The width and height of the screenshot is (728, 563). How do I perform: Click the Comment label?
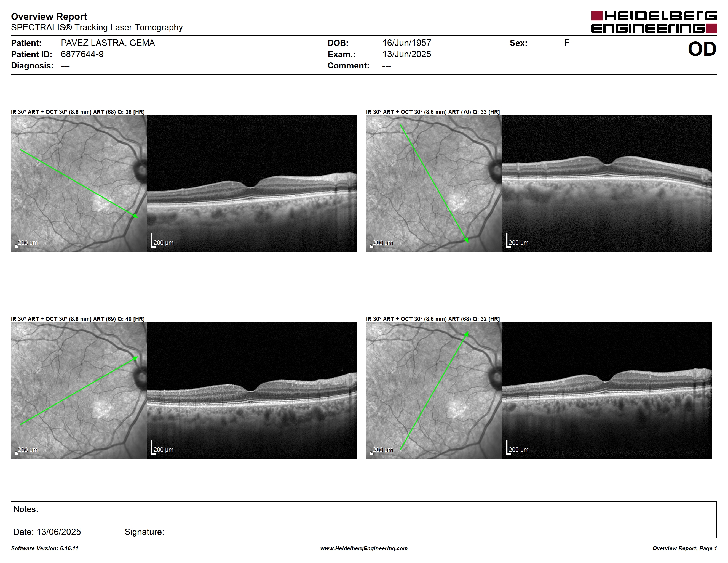348,65
